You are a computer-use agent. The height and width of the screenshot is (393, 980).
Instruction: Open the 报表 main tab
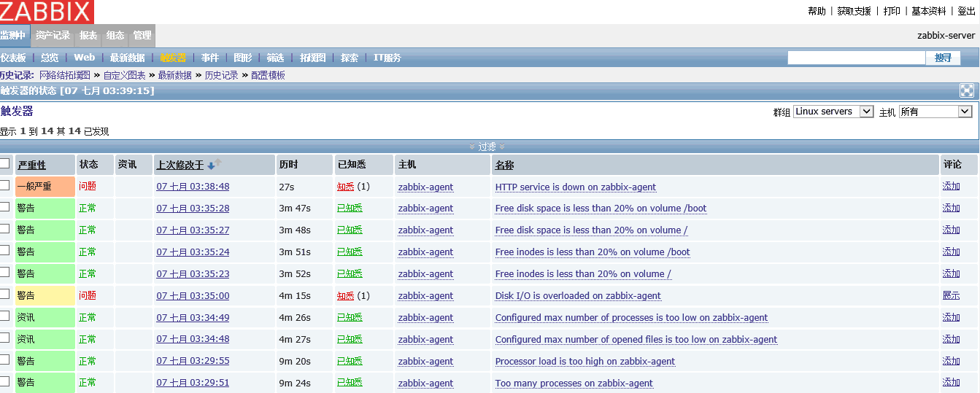[88, 35]
